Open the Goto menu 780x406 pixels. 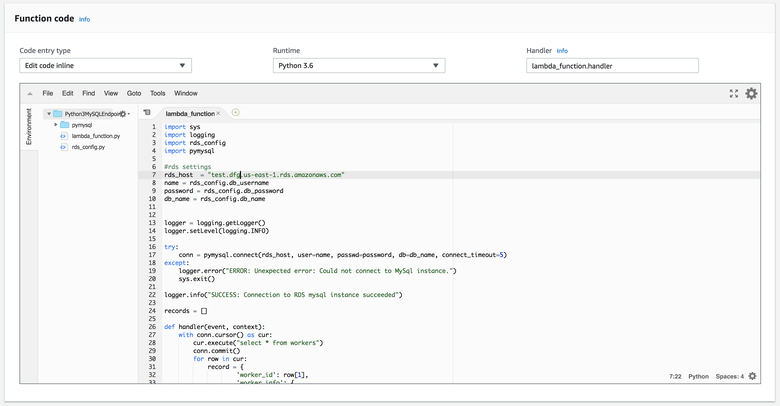pos(134,93)
